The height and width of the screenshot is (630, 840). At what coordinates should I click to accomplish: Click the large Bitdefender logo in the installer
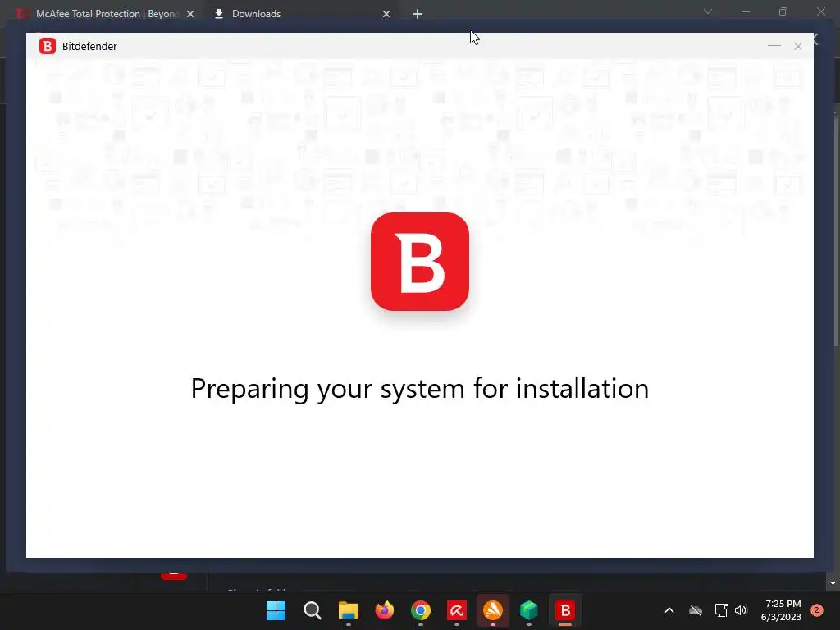coord(419,262)
